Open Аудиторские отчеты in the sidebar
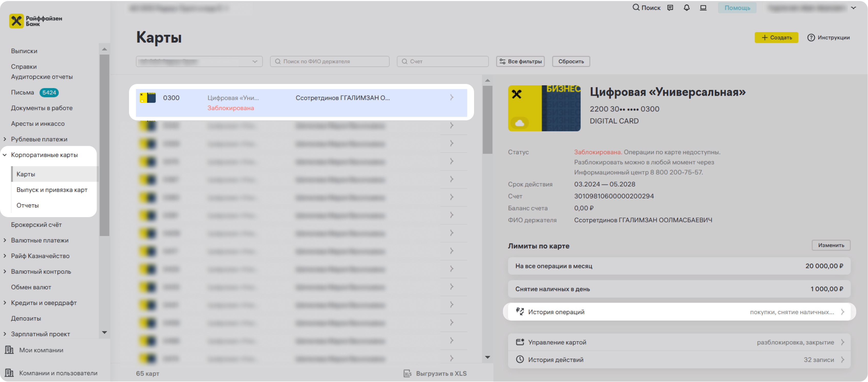Viewport: 868px width, 382px height. [42, 77]
